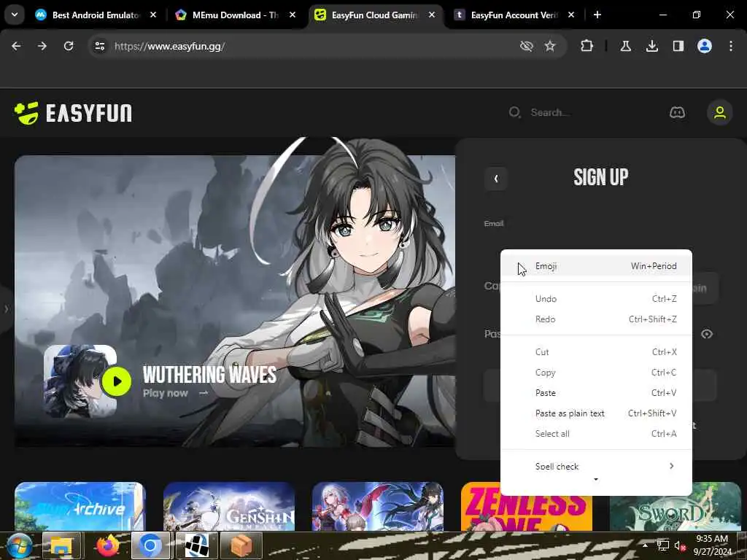Open File Explorer from taskbar

tap(61, 545)
